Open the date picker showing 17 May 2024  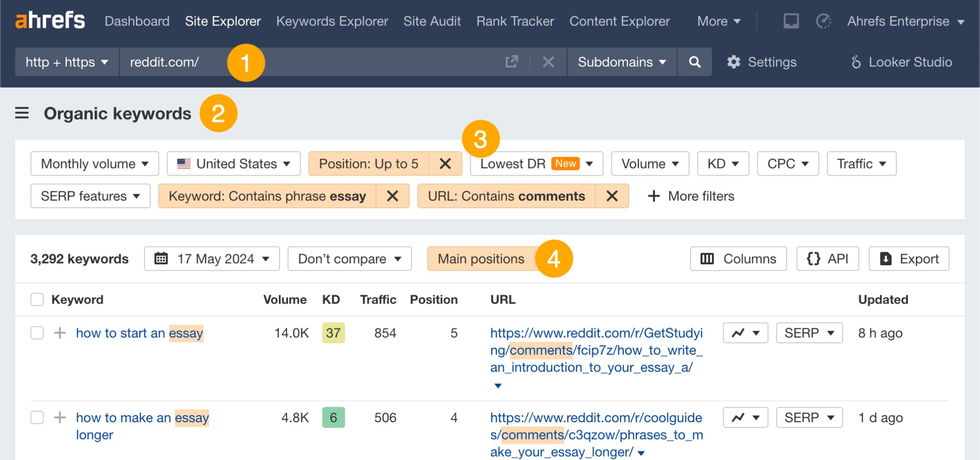tap(212, 258)
